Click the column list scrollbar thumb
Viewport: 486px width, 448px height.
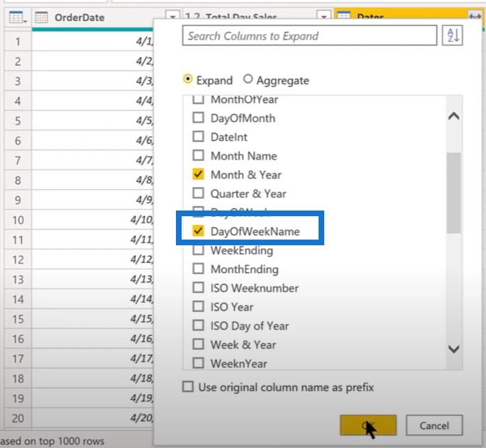(x=454, y=193)
